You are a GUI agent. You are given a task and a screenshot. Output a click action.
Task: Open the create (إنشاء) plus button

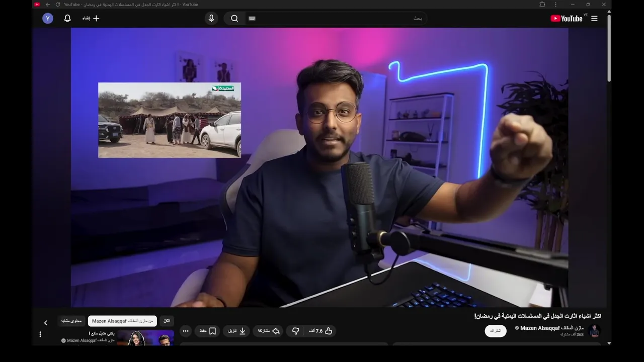coord(91,19)
